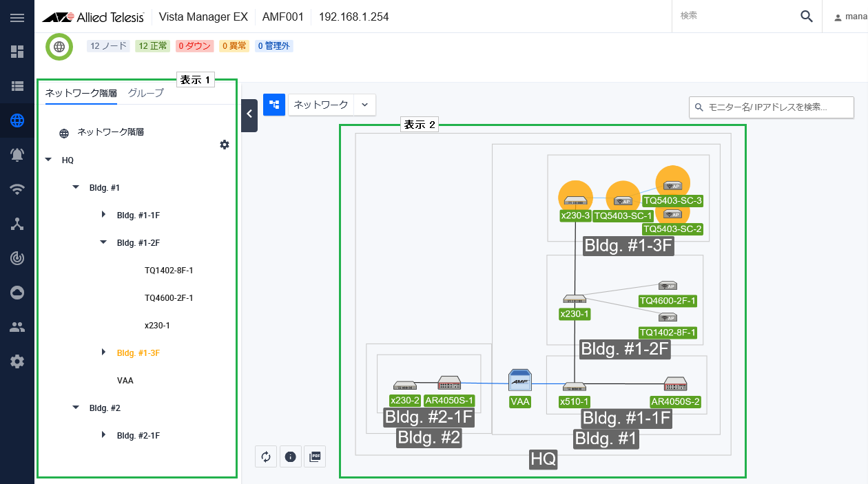Click the Bldg. #2-1F area label on map
Viewport: 868px width, 484px height.
click(429, 417)
